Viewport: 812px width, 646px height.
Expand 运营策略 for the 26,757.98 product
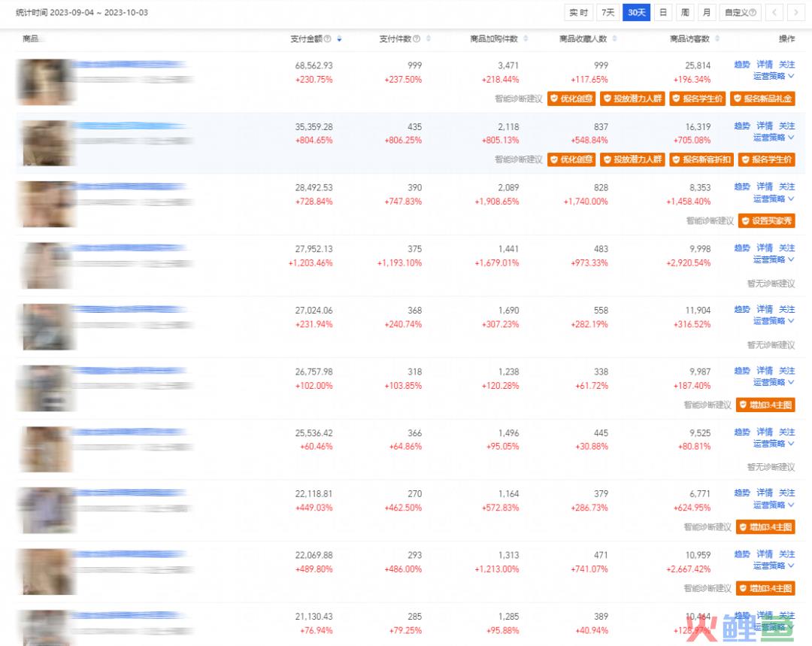point(774,382)
